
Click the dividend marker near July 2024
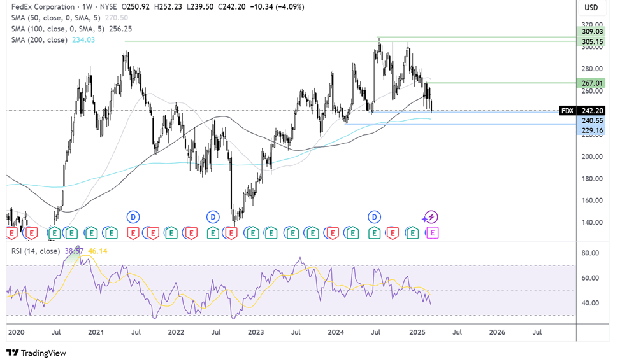[374, 218]
